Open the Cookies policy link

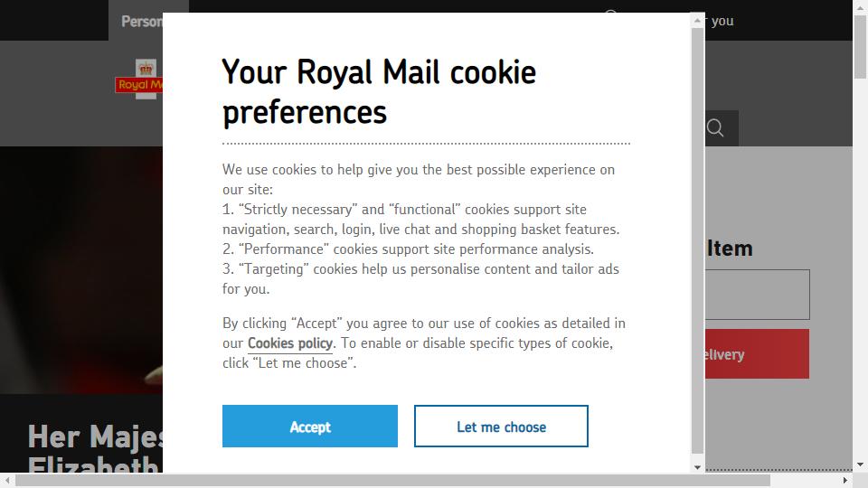pyautogui.click(x=290, y=343)
